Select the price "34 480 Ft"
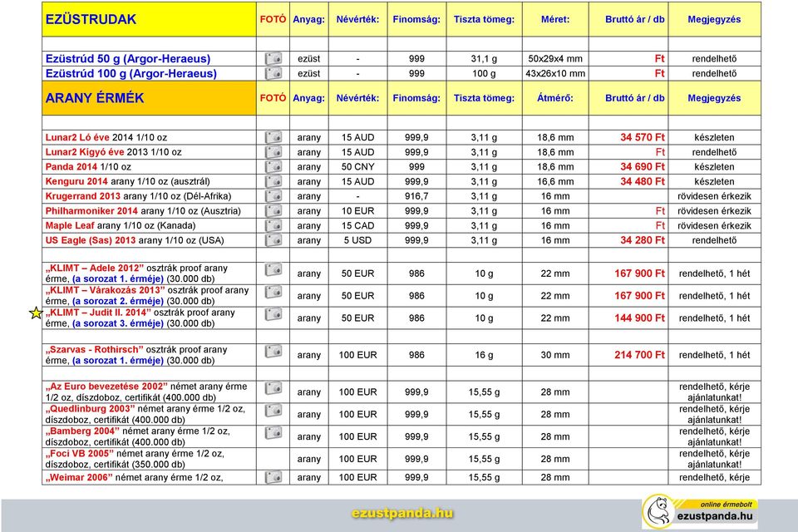This screenshot has height=532, width=798. point(643,181)
